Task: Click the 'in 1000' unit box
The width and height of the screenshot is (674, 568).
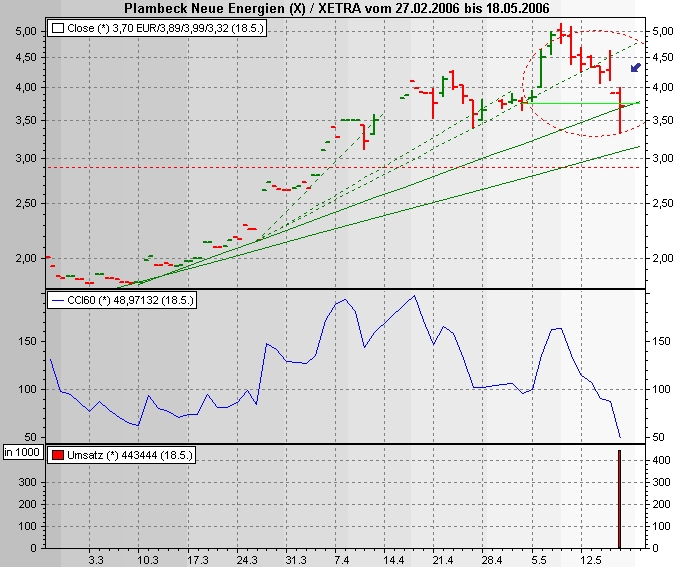Action: [x=22, y=452]
